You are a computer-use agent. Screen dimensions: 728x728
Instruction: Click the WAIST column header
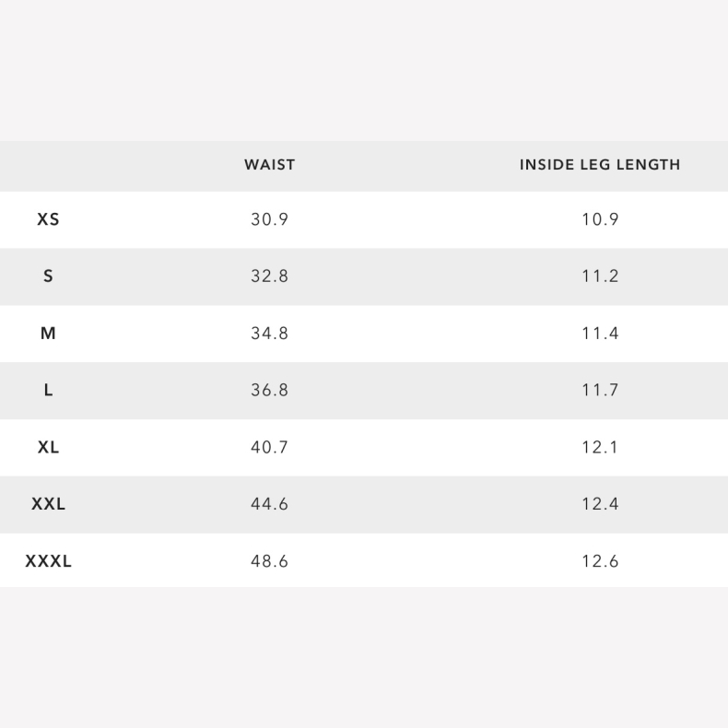pos(269,165)
